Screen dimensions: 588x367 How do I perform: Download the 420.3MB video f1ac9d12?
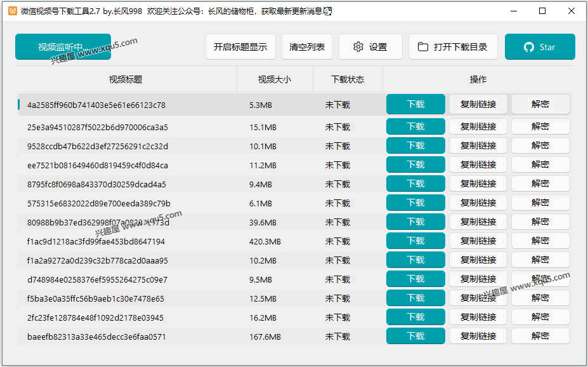tap(415, 241)
